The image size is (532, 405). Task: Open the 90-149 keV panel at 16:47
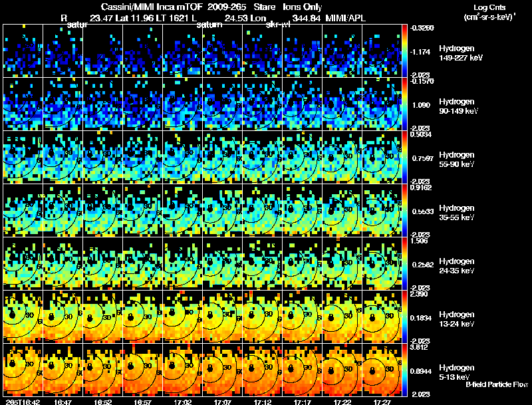tap(63, 104)
